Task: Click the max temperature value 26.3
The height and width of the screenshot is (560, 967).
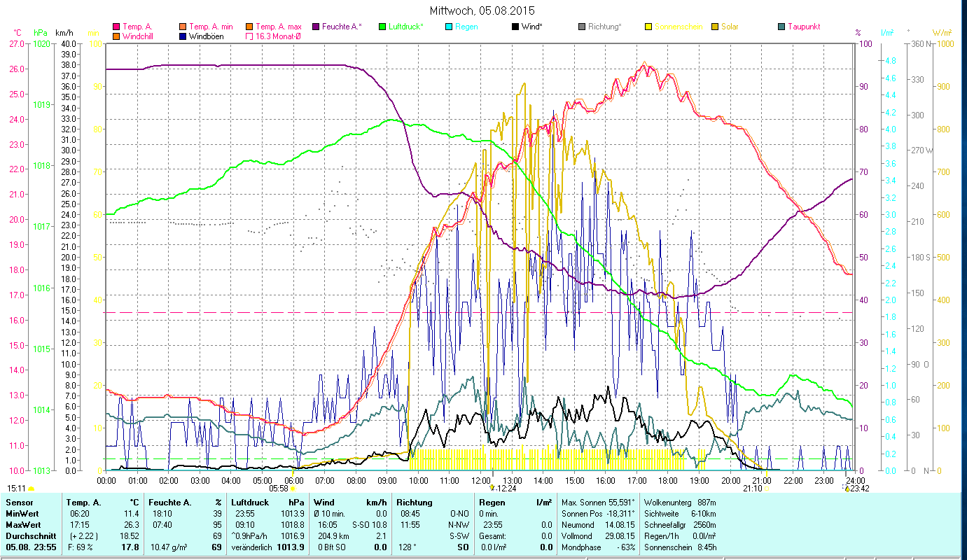Action: [132, 525]
